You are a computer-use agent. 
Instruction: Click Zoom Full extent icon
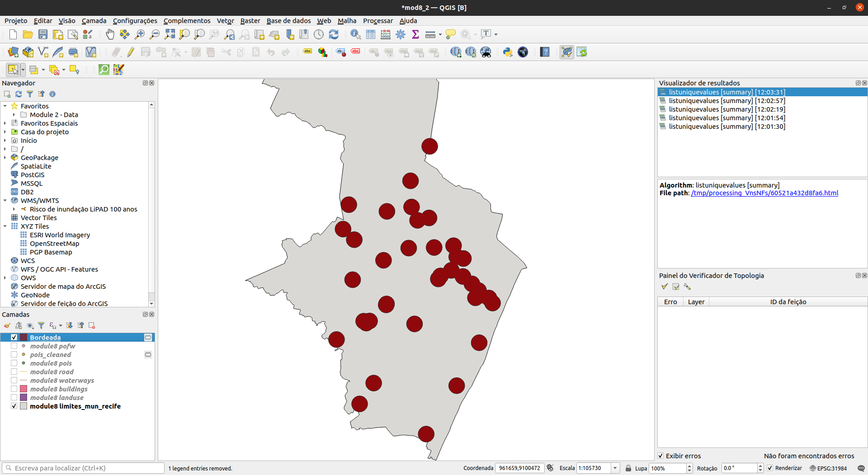170,34
